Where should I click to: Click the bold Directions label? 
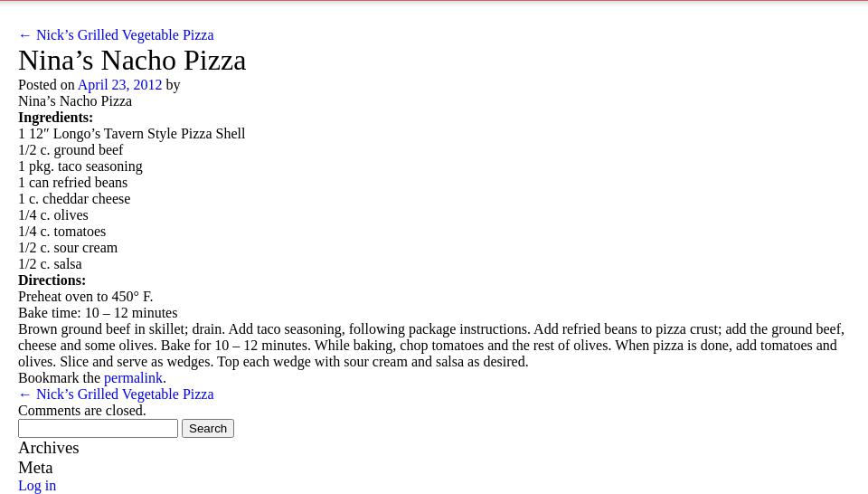(52, 280)
